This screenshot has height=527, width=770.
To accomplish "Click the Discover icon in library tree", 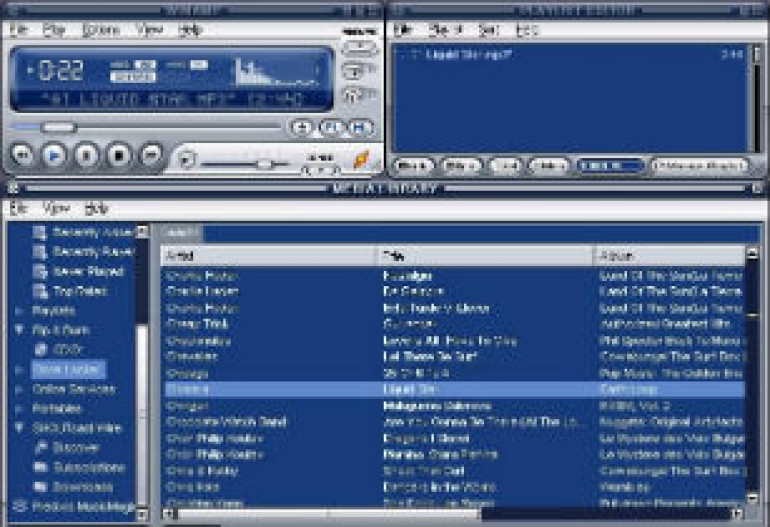I will (41, 447).
